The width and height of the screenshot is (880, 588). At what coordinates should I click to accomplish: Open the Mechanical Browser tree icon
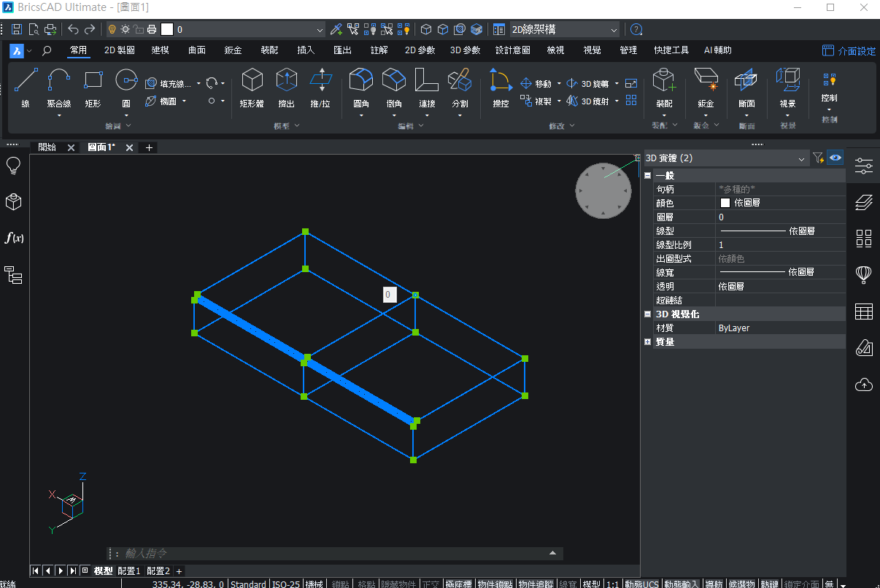click(x=13, y=275)
